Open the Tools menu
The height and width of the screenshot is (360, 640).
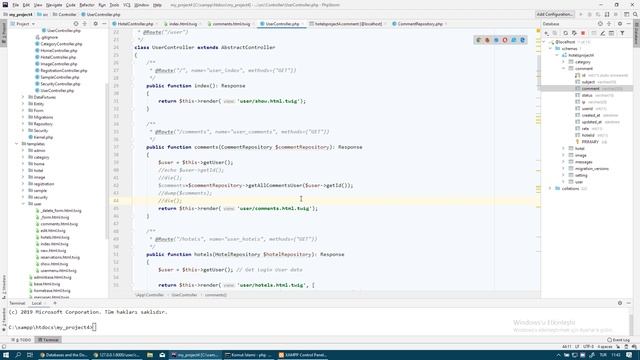pyautogui.click(x=114, y=5)
